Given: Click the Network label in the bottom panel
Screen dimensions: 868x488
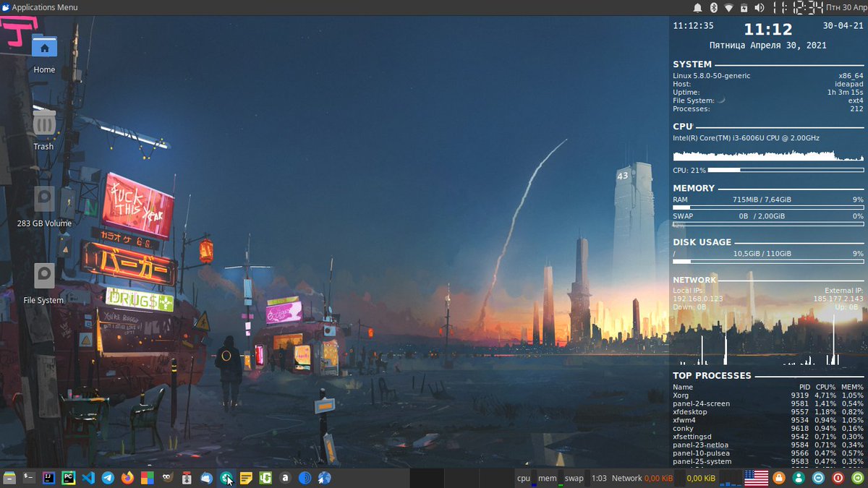Looking at the screenshot, I should pos(626,478).
